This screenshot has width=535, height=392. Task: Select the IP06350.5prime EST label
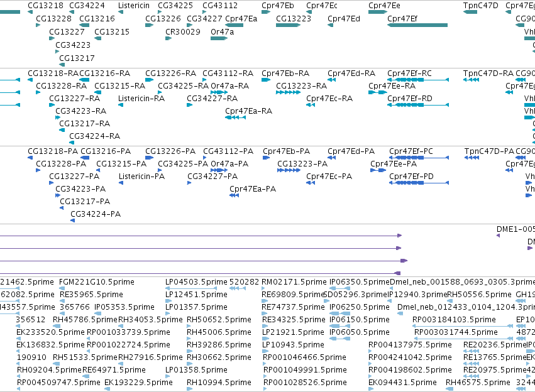click(x=359, y=282)
